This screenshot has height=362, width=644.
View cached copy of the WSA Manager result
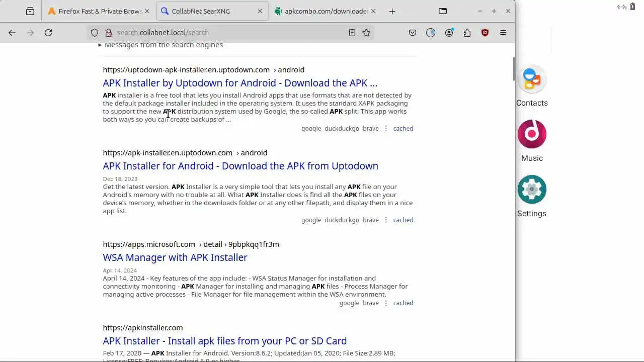(x=403, y=303)
